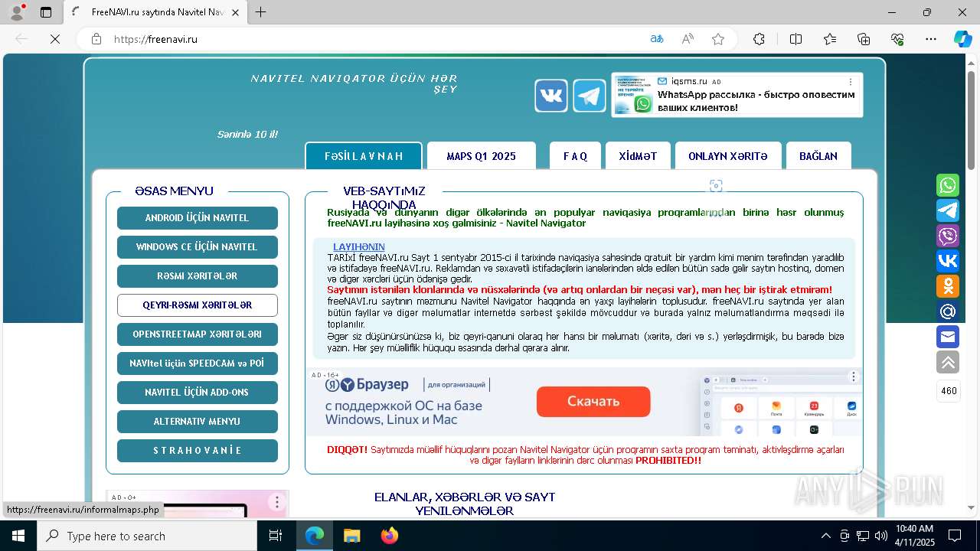Share page by email envelope icon

pyautogui.click(x=948, y=337)
